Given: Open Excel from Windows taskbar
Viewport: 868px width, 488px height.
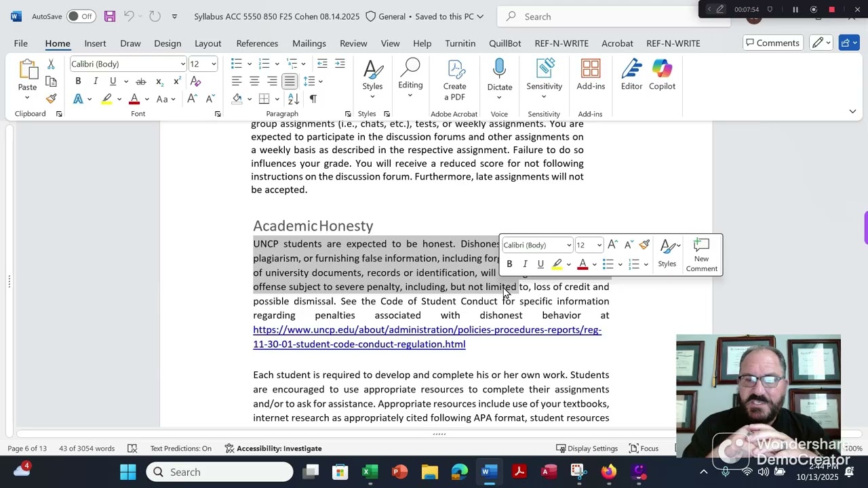Looking at the screenshot, I should (370, 472).
